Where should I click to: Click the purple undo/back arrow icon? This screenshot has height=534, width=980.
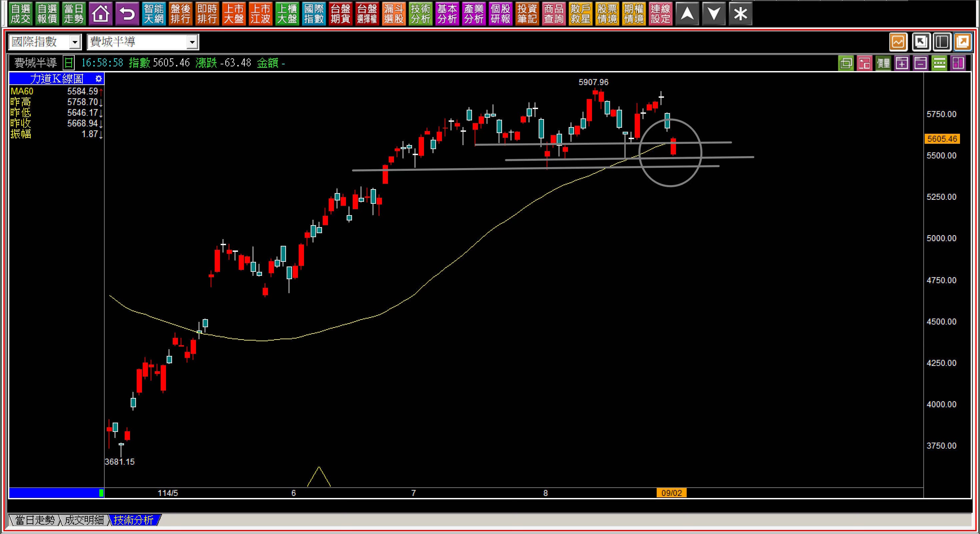coord(127,14)
